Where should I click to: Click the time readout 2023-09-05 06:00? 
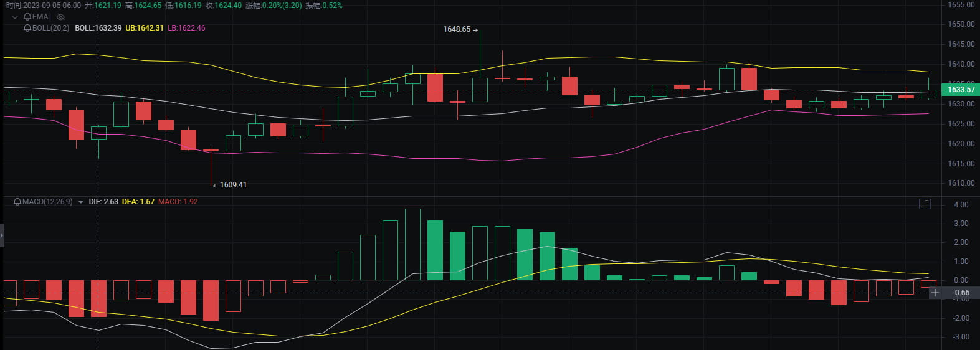click(52, 5)
